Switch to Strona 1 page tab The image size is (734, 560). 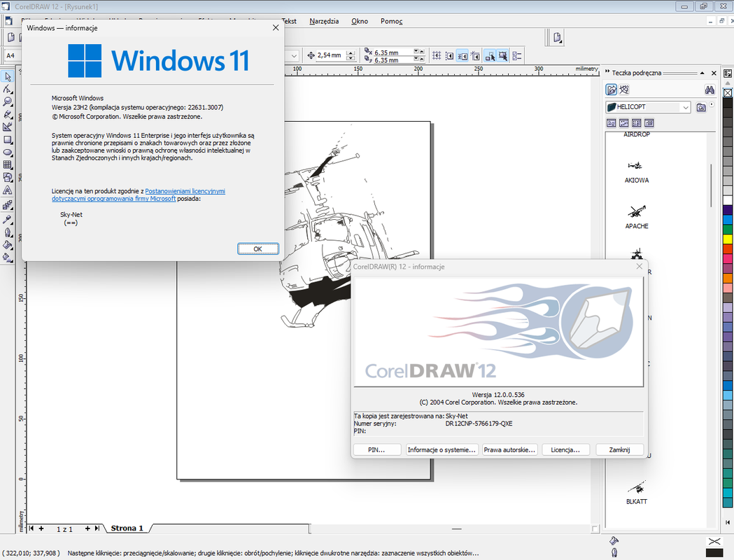[127, 528]
